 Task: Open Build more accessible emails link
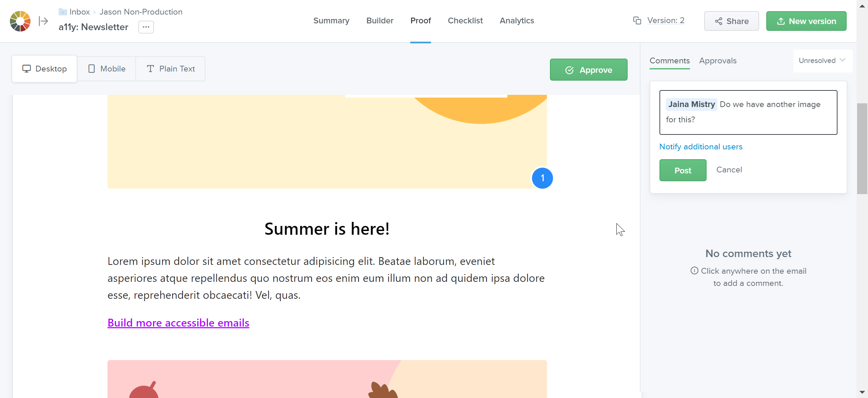(178, 322)
